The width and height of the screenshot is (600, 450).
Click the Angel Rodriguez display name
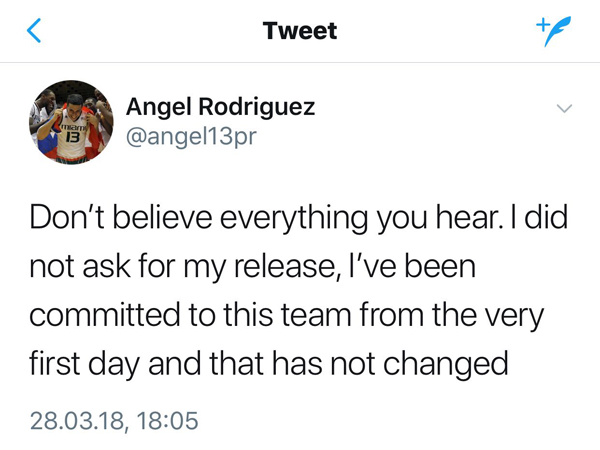tap(219, 107)
